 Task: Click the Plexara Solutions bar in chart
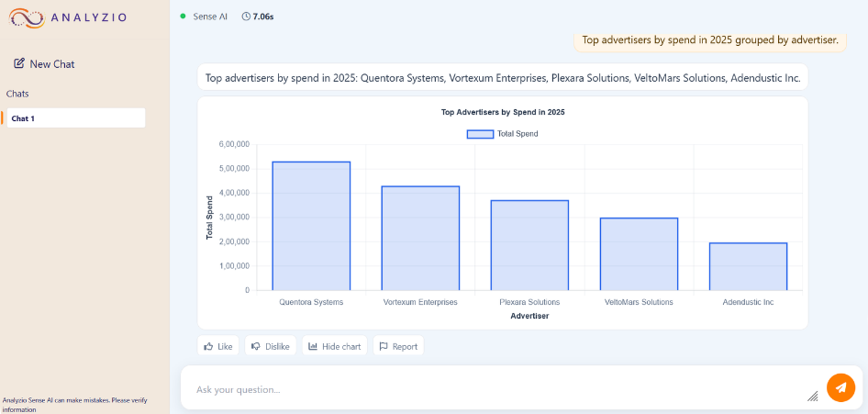point(529,245)
